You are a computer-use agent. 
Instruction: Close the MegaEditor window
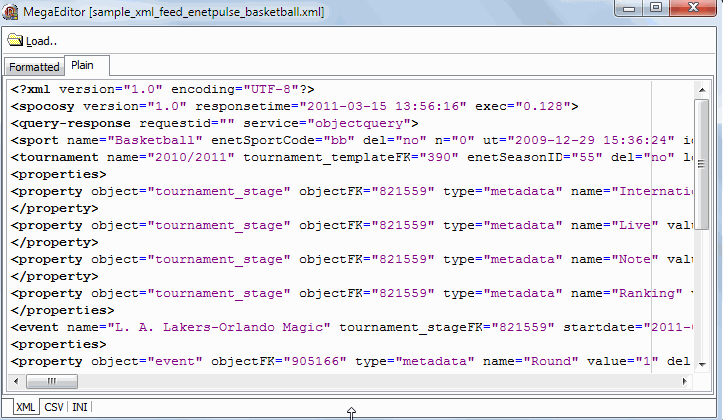tap(693, 8)
